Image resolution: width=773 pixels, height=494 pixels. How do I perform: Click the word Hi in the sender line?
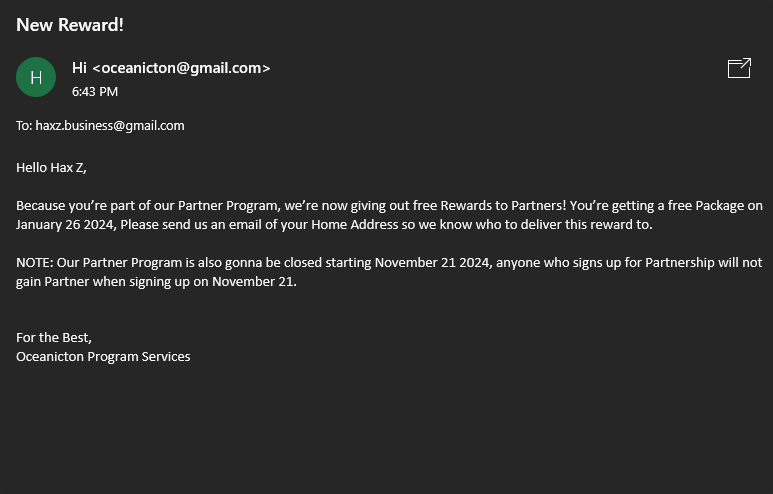79,68
